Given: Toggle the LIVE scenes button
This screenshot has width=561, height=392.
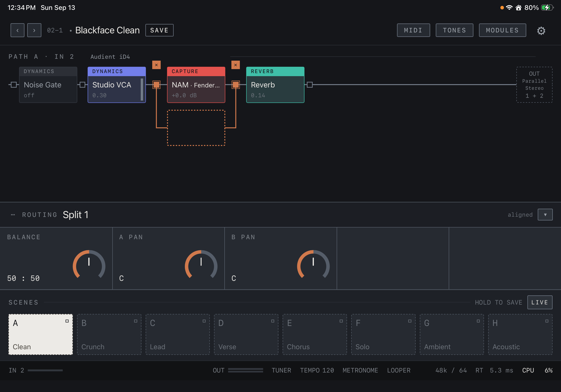Looking at the screenshot, I should 540,302.
